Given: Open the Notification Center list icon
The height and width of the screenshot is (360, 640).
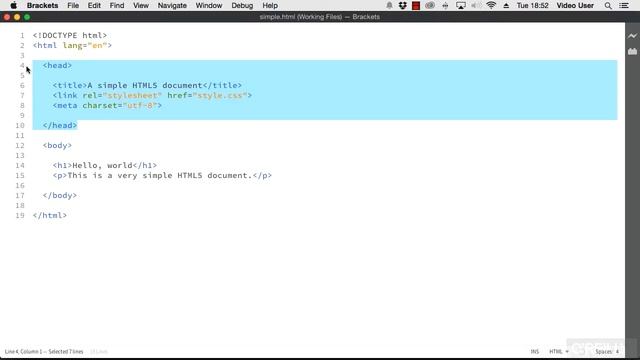Looking at the screenshot, I should pyautogui.click(x=624, y=5).
